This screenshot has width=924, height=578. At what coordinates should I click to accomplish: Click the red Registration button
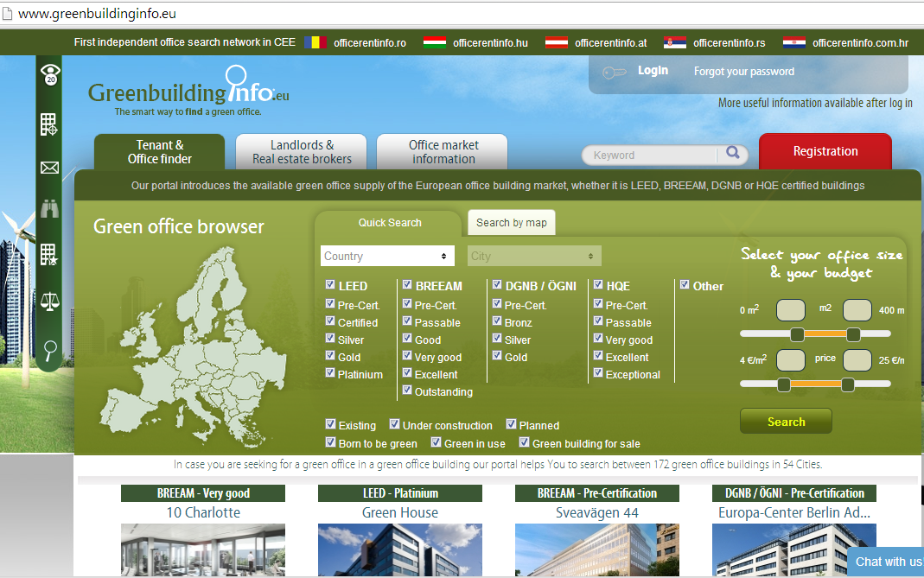pos(825,151)
